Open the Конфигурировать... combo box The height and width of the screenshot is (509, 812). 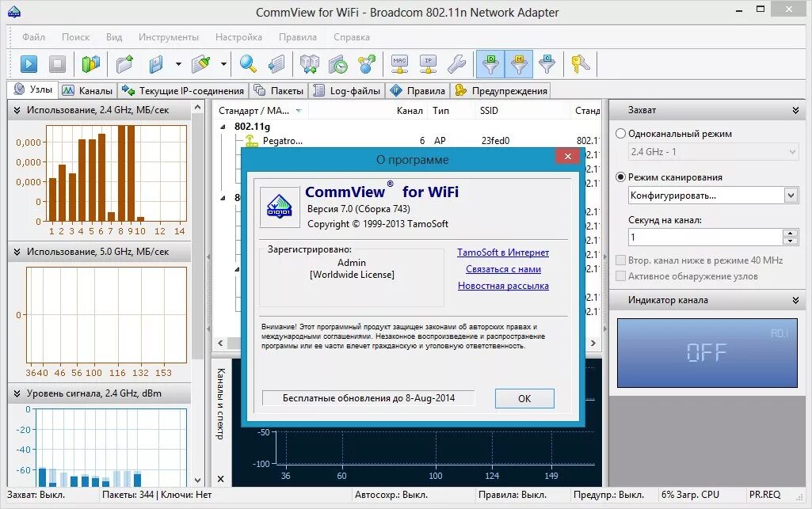pyautogui.click(x=712, y=196)
